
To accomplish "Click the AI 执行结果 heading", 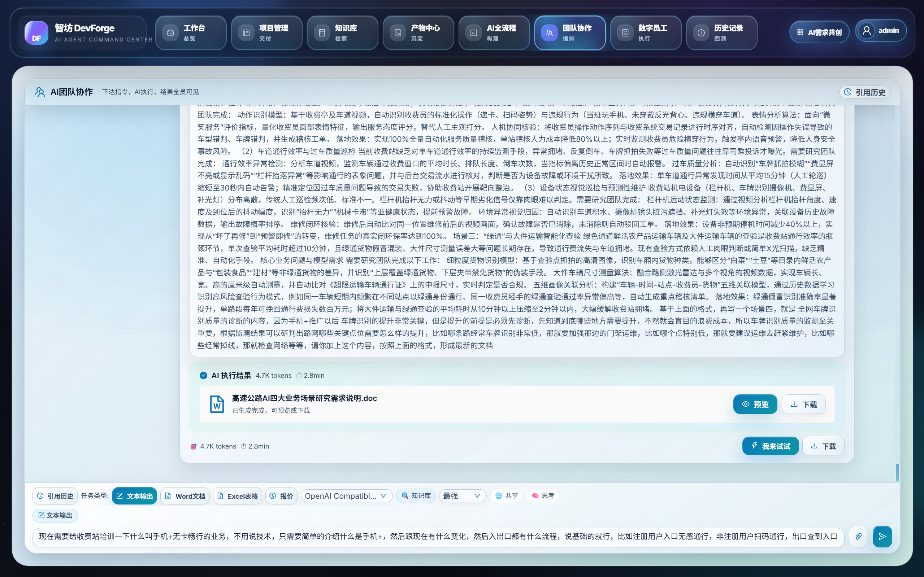I will pos(231,376).
